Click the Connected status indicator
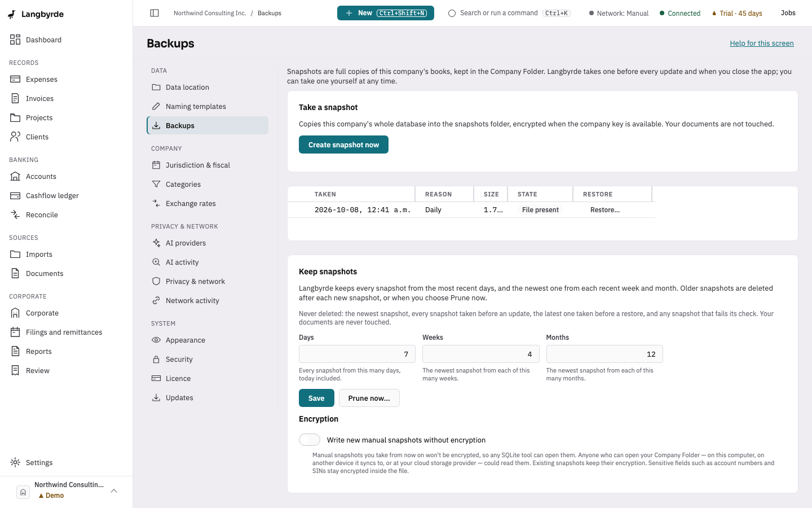Image resolution: width=812 pixels, height=508 pixels. [679, 13]
